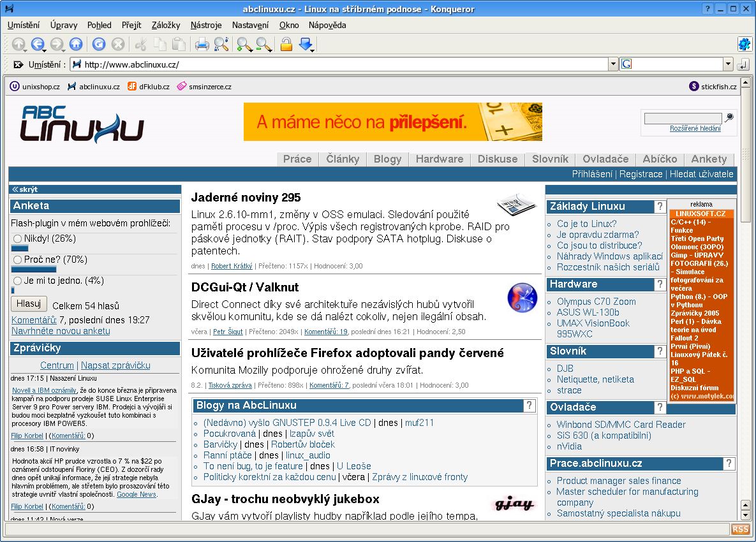Open the stickfish.cz bookmark
The image size is (756, 542).
coord(713,87)
